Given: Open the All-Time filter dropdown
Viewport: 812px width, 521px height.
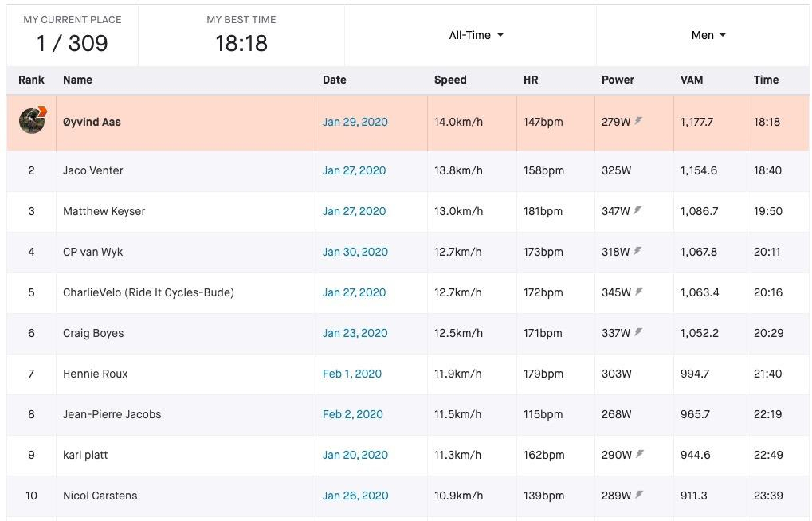Looking at the screenshot, I should [476, 35].
